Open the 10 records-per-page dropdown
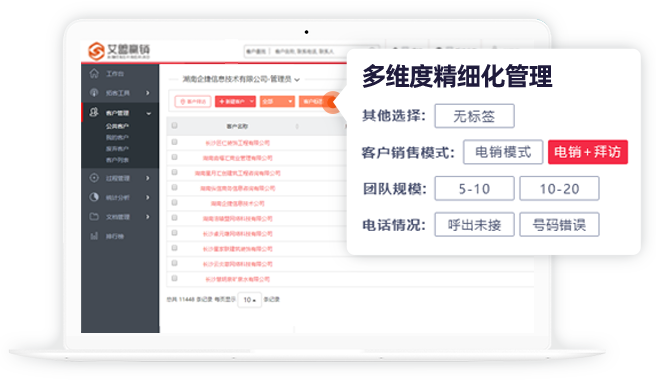This screenshot has height=380, width=656. pyautogui.click(x=249, y=300)
